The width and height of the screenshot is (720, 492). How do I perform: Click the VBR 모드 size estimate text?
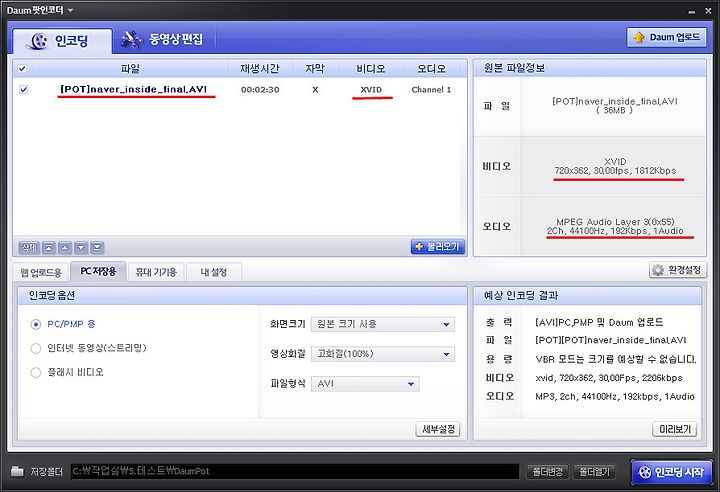(x=616, y=359)
